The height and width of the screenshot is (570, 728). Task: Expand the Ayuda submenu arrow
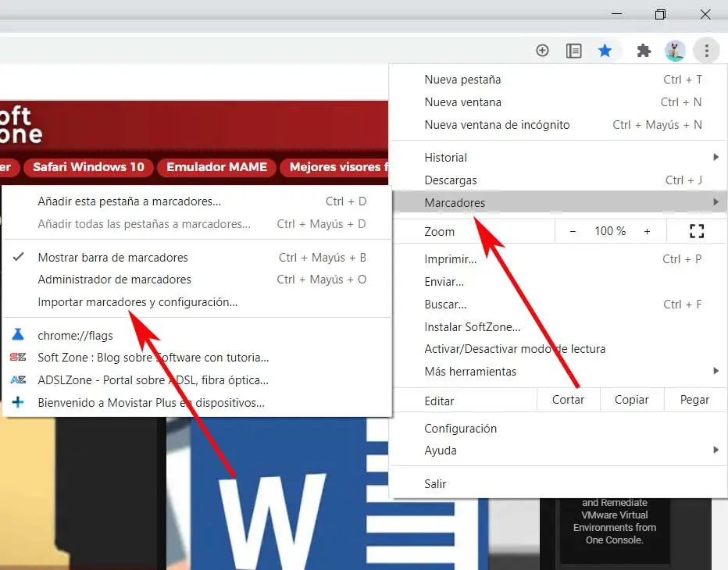716,450
